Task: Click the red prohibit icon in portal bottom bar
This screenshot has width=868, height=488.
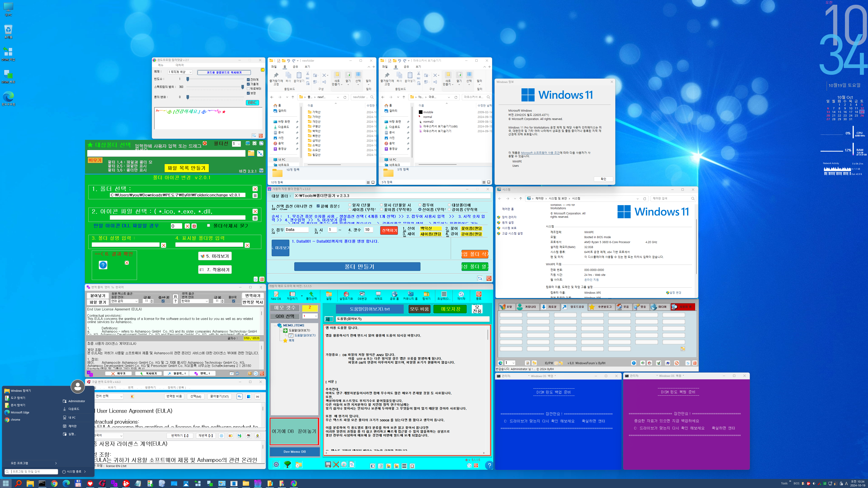Action: [677, 363]
